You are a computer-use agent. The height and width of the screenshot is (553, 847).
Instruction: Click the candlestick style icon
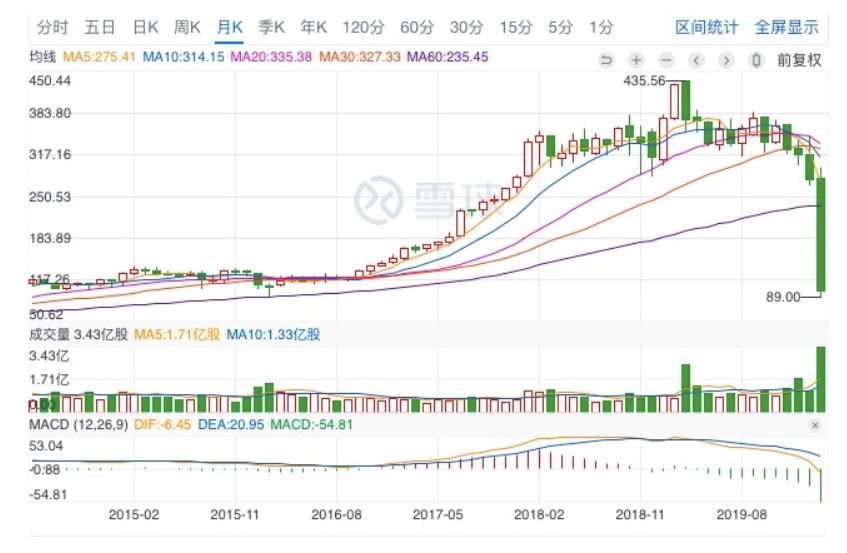coord(756,60)
